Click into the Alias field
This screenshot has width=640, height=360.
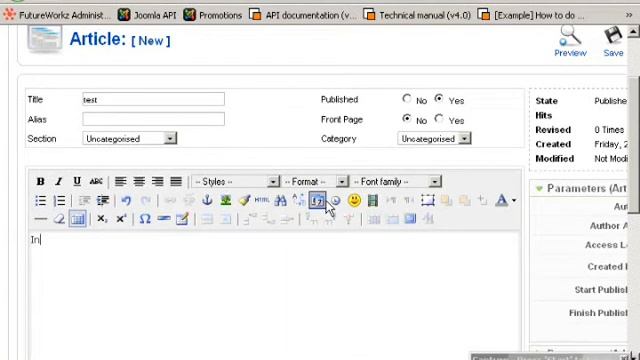153,119
